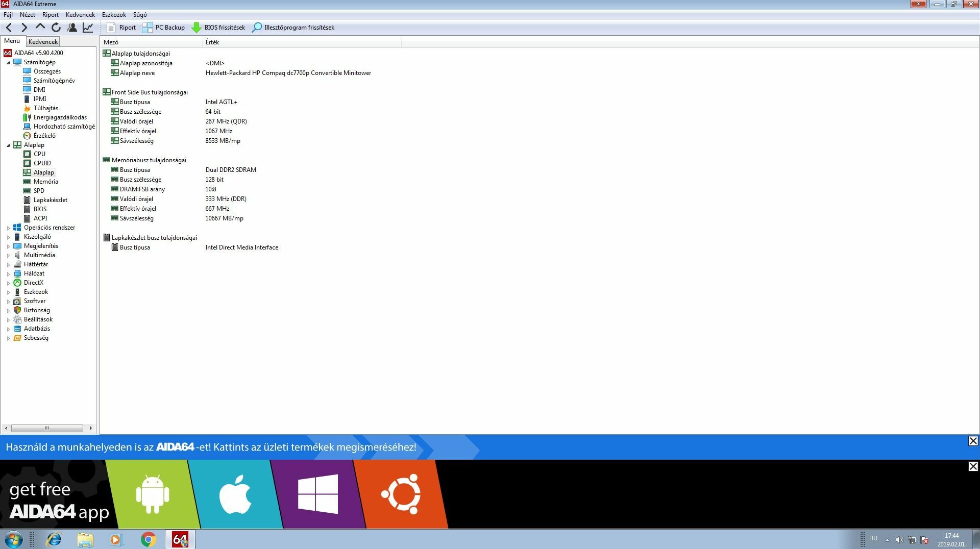Open the user manager toolbar icon
Image resolution: width=980 pixels, height=549 pixels.
(x=72, y=28)
